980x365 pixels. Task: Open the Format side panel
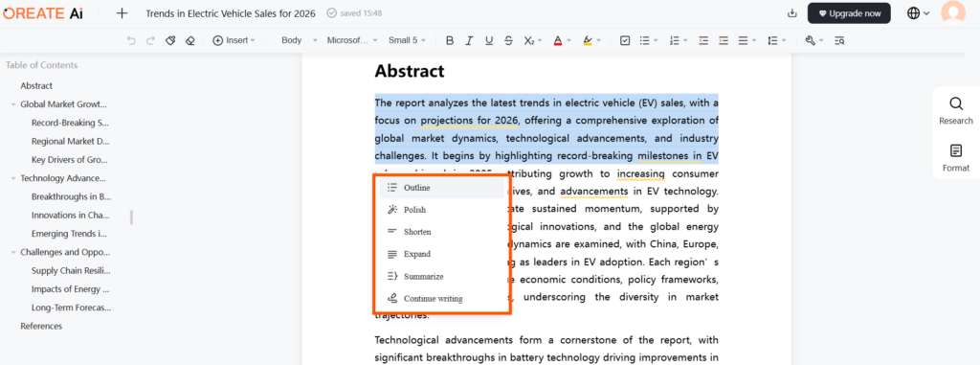pos(956,158)
